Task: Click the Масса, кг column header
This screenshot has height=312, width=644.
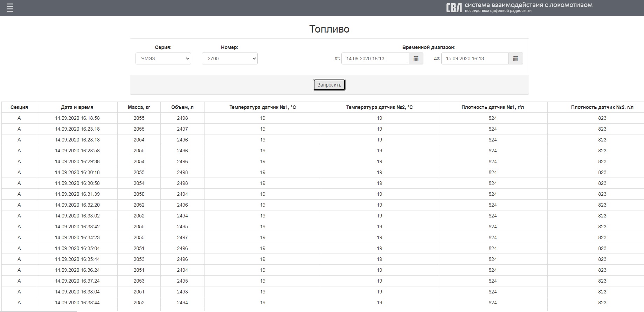Action: click(x=139, y=107)
